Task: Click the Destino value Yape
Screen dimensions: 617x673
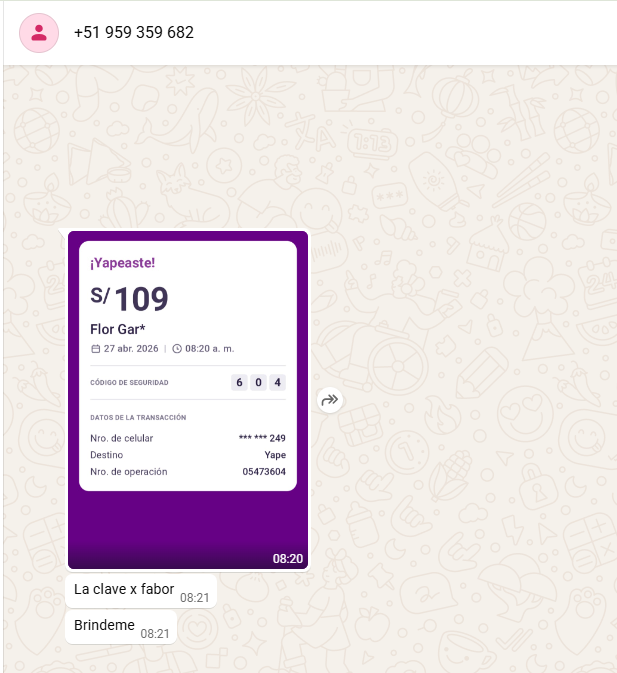Action: click(x=274, y=454)
